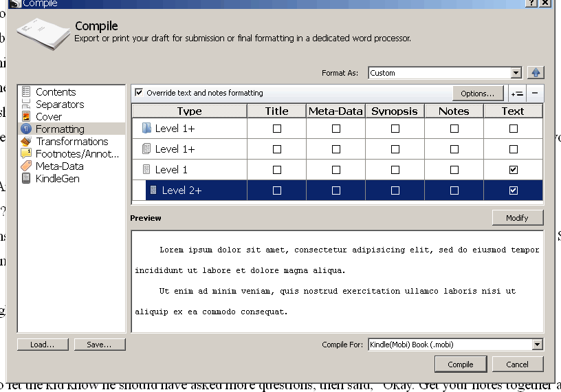This screenshot has height=392, width=561.
Task: Select Formatting in the options list
Action: pos(60,129)
